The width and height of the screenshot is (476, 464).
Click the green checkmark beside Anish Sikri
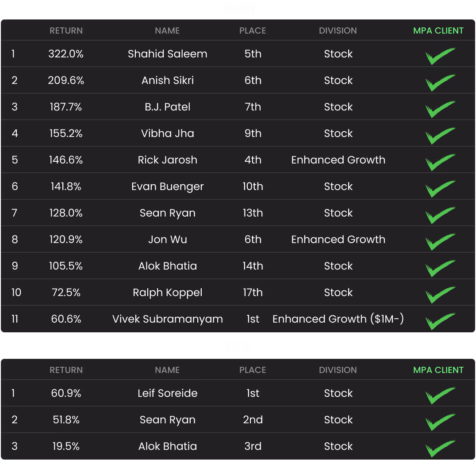pos(439,83)
